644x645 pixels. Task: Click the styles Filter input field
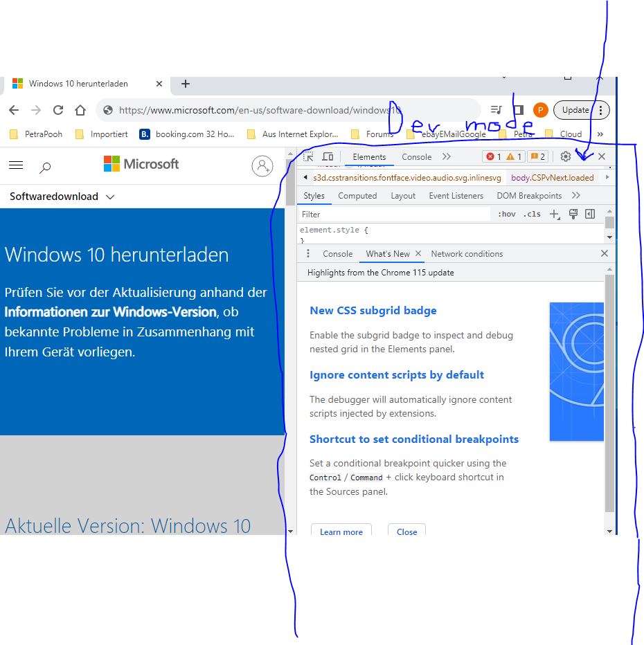[394, 215]
